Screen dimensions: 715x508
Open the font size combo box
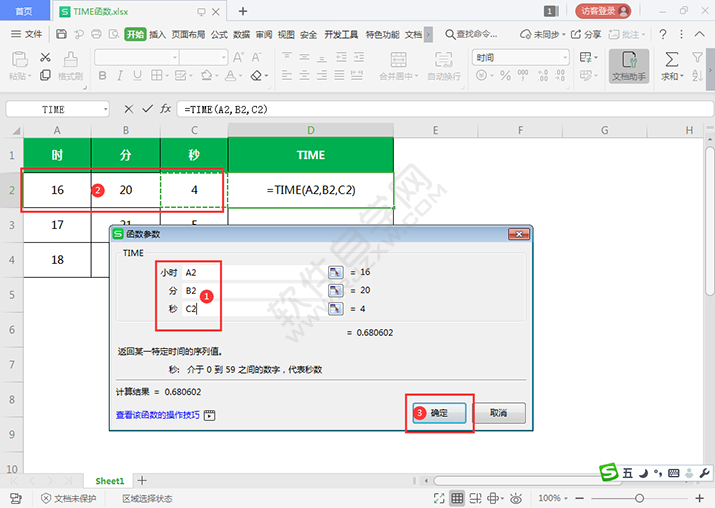(204, 57)
